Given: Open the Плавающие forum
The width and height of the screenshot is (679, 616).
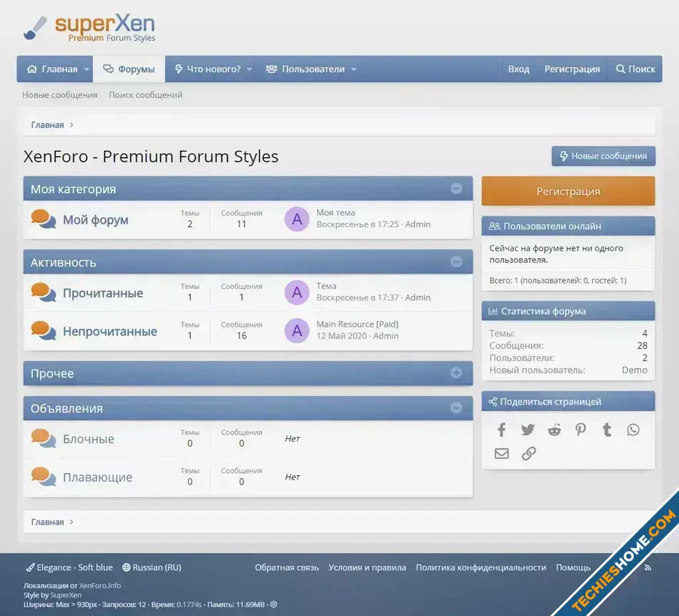Looking at the screenshot, I should [x=98, y=477].
